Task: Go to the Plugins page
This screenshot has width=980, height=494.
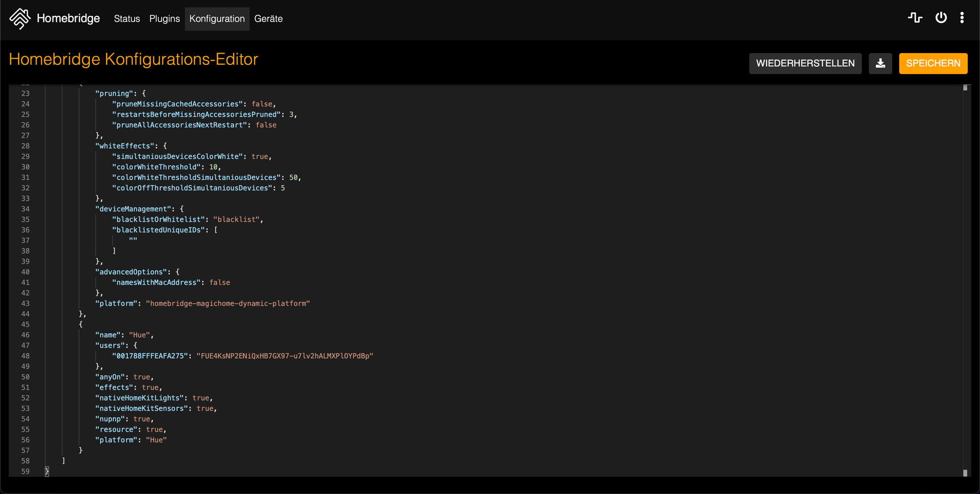Action: (x=164, y=19)
